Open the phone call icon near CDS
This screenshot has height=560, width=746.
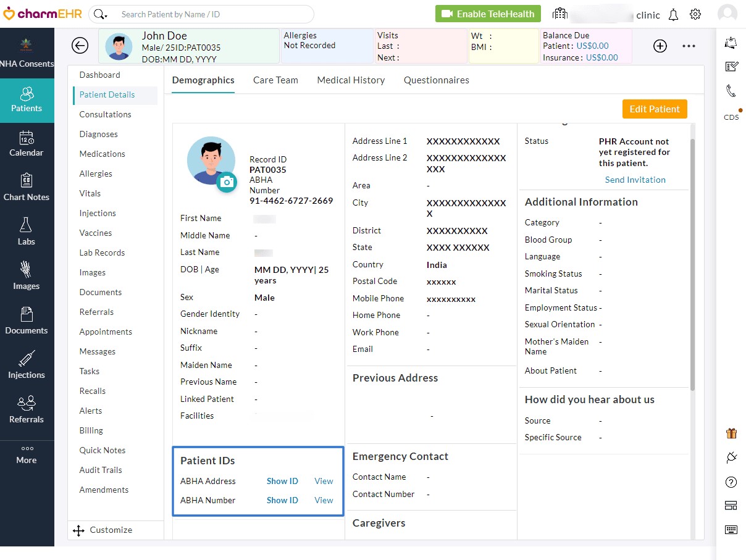[731, 91]
